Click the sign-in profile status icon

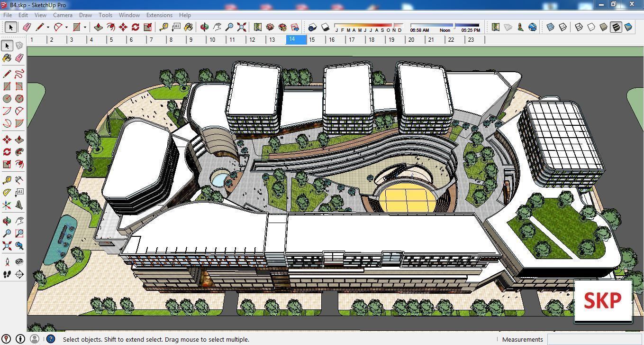point(35,339)
